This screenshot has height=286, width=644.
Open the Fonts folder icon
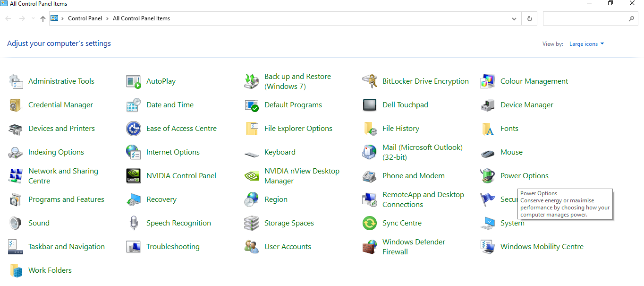(x=488, y=129)
